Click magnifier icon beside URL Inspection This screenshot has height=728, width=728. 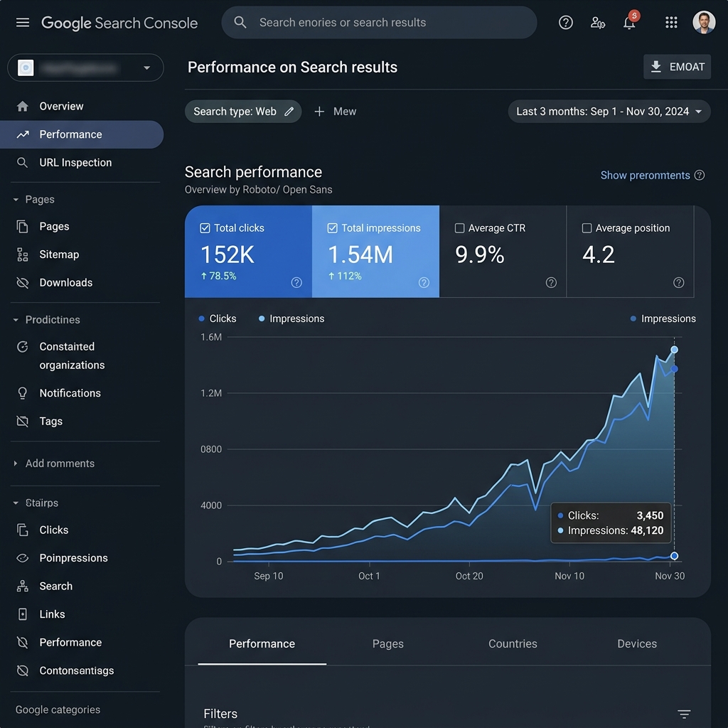click(x=22, y=163)
